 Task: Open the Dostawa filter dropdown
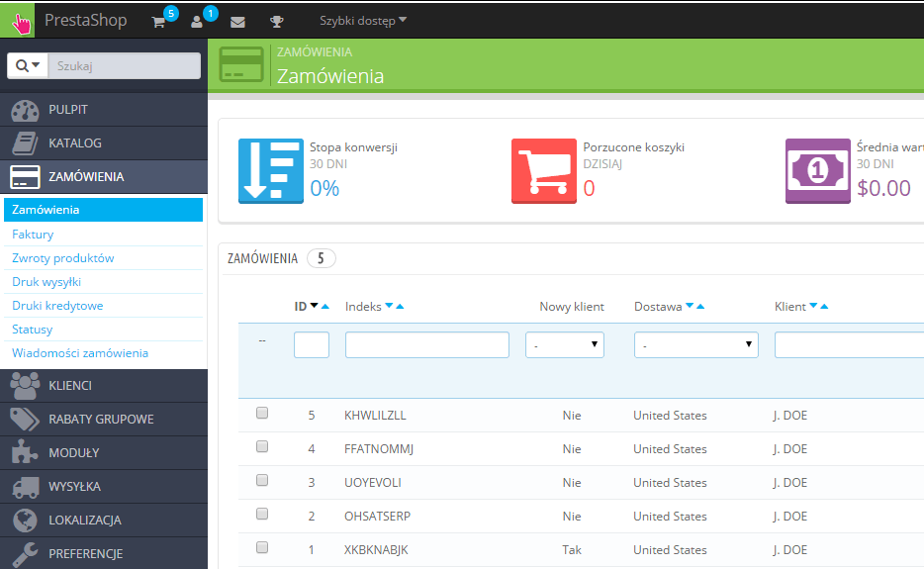coord(695,344)
